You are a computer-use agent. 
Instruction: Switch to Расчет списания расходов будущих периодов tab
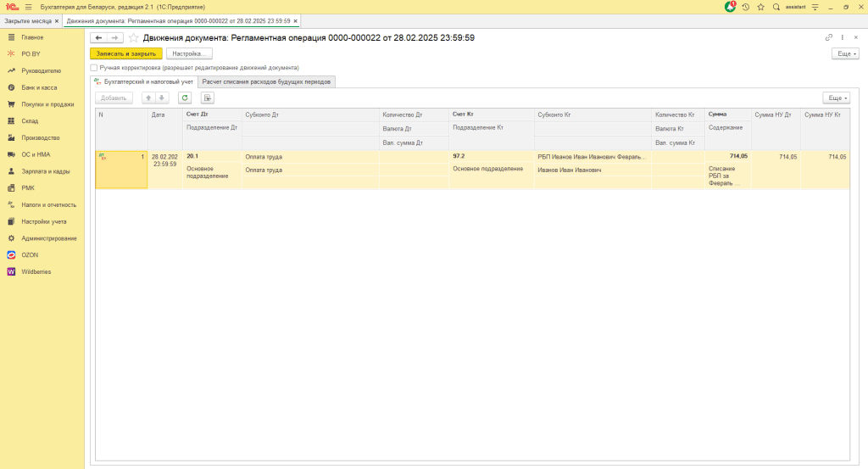pos(266,81)
